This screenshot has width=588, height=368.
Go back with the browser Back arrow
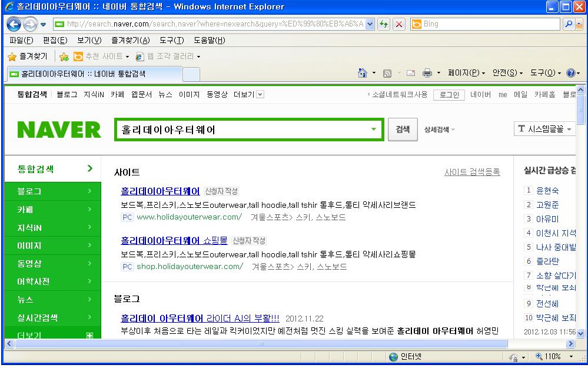click(14, 24)
